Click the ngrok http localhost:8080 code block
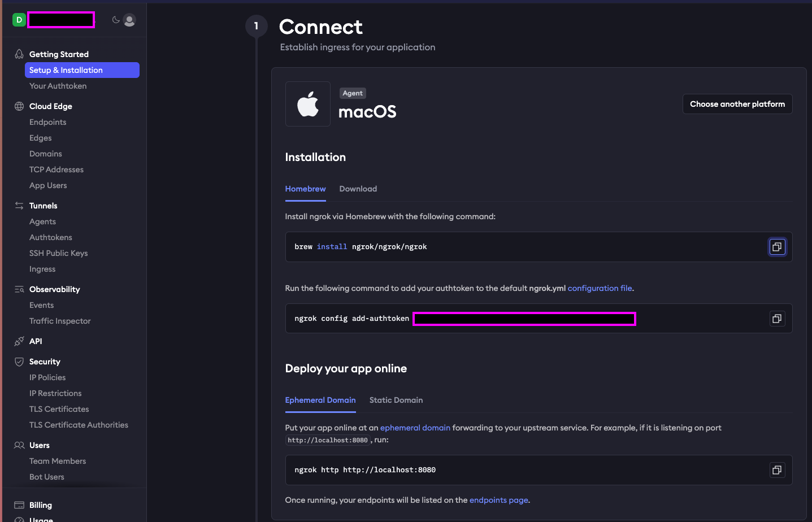The image size is (812, 522). click(539, 470)
